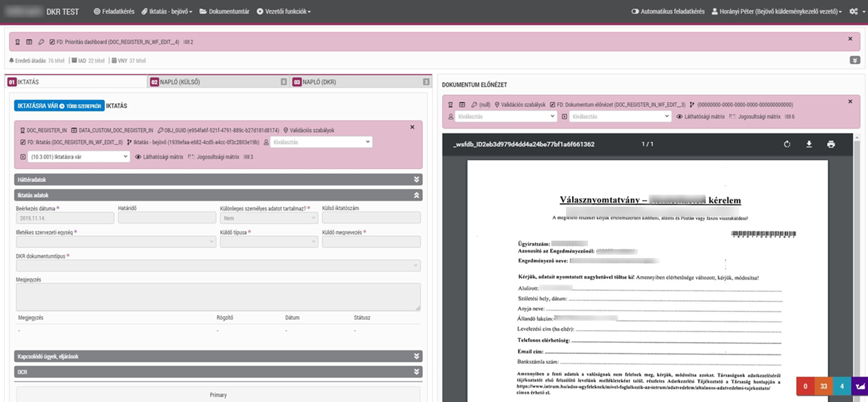Collapse the Iktatás adatok section

(218, 195)
